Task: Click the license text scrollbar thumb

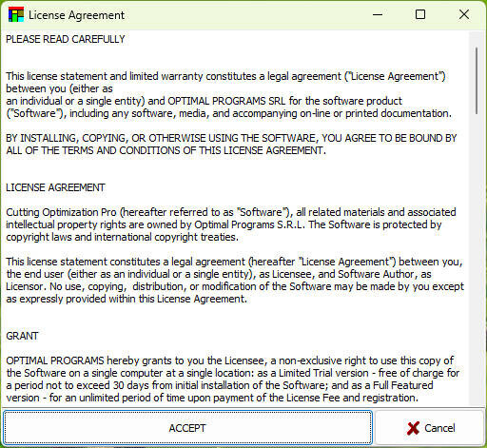Action: point(477,81)
